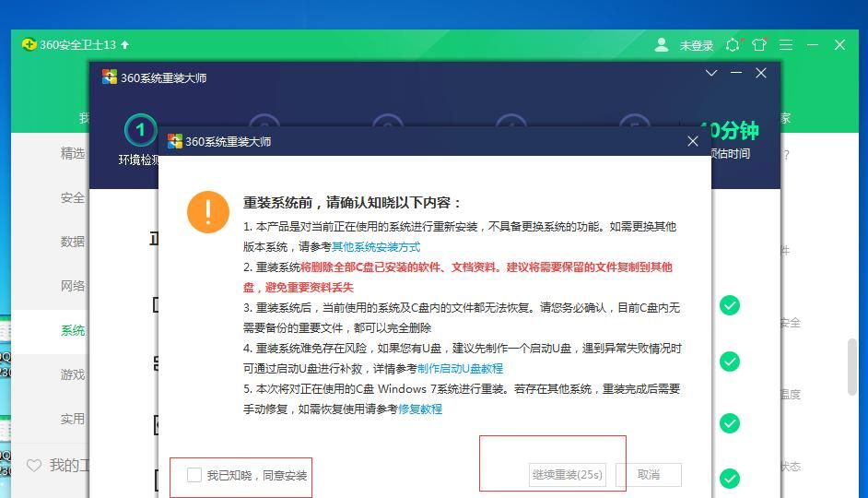This screenshot has height=498, width=868.
Task: Click the red warning text about C盘 deletion
Action: [458, 277]
